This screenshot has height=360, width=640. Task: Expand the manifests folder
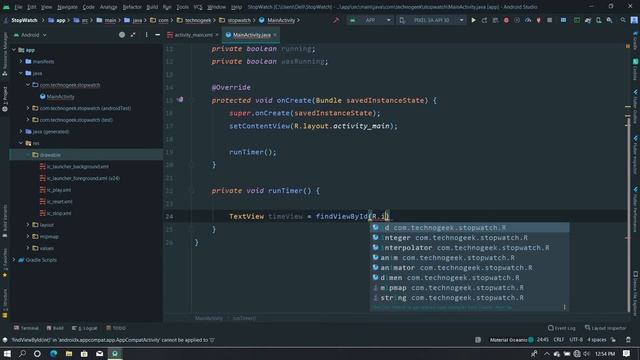point(21,62)
